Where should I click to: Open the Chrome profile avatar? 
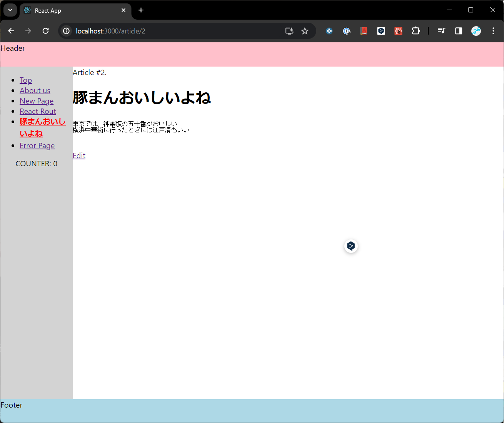[x=476, y=31]
